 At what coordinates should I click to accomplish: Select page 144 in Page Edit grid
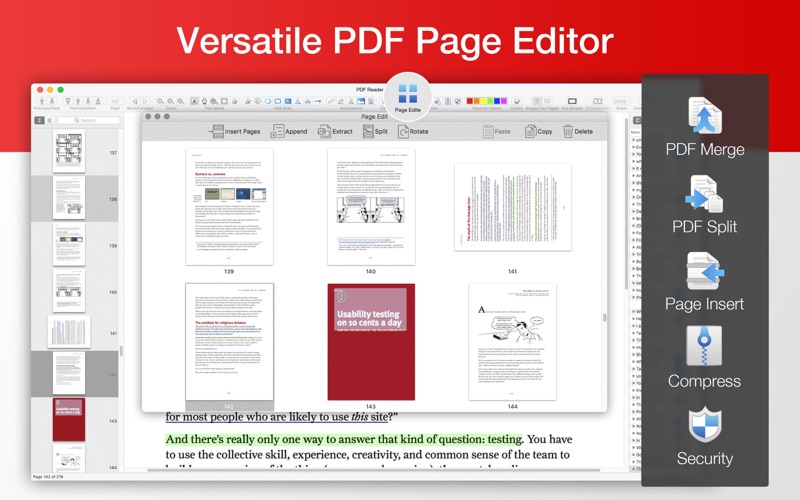coord(512,342)
